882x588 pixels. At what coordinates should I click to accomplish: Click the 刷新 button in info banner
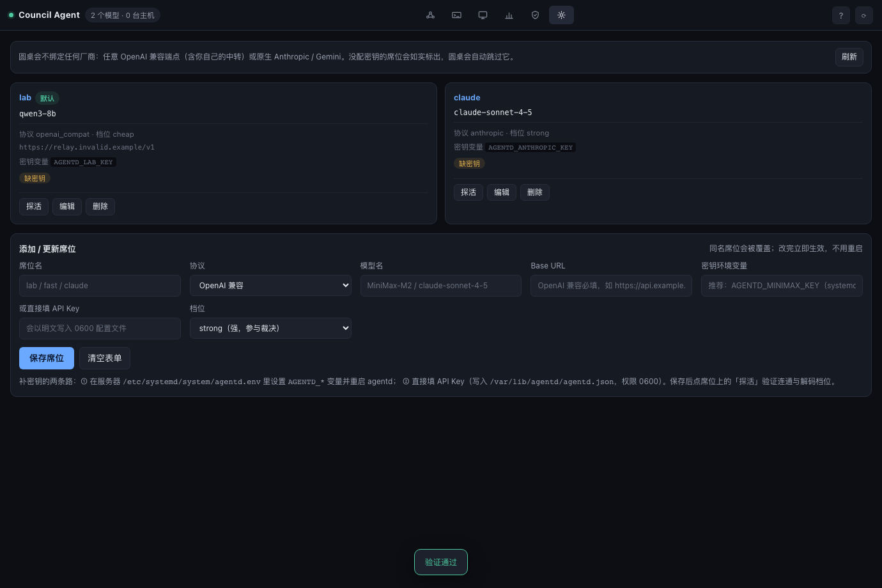pos(849,57)
